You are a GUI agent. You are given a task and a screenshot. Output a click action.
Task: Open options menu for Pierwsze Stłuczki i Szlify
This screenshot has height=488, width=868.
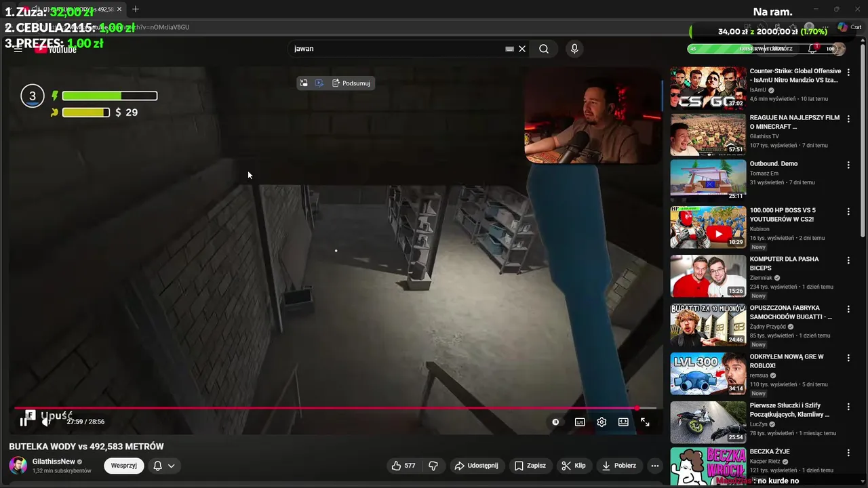click(x=848, y=407)
